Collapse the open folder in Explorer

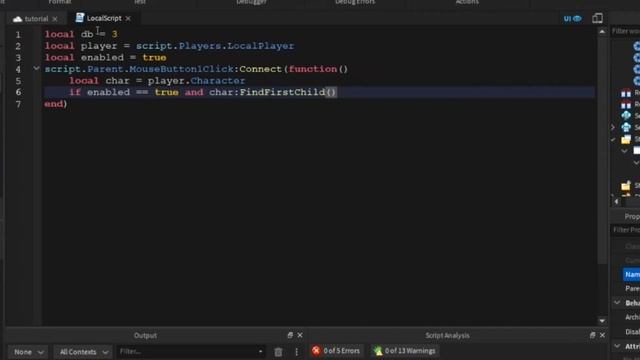(613, 140)
